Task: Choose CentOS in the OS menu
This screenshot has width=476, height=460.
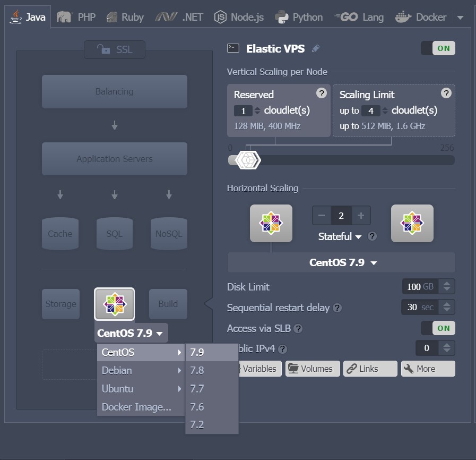Action: (x=141, y=352)
